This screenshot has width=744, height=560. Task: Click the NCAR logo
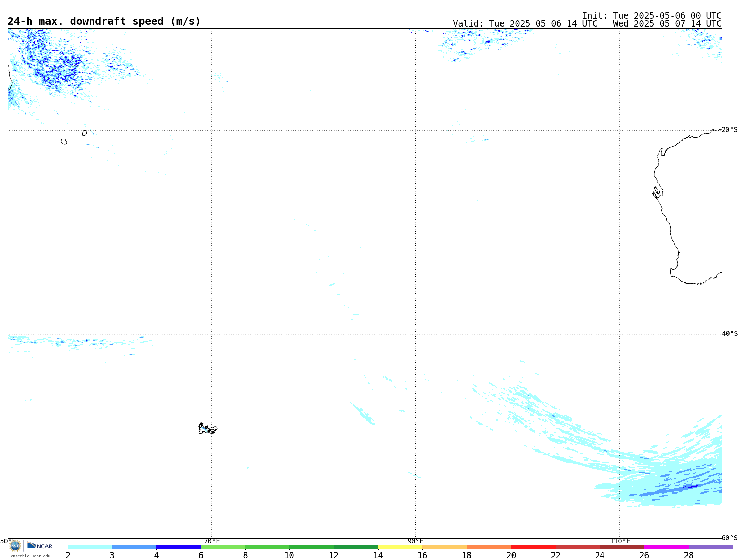(40, 546)
